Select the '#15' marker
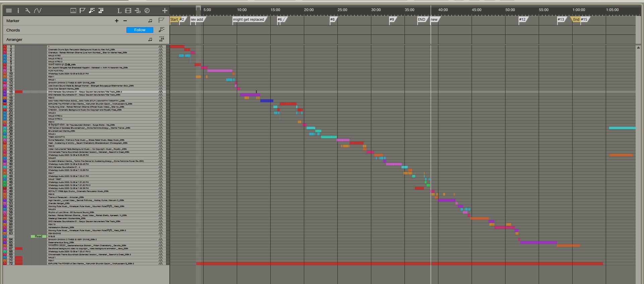This screenshot has width=644, height=284. [584, 19]
